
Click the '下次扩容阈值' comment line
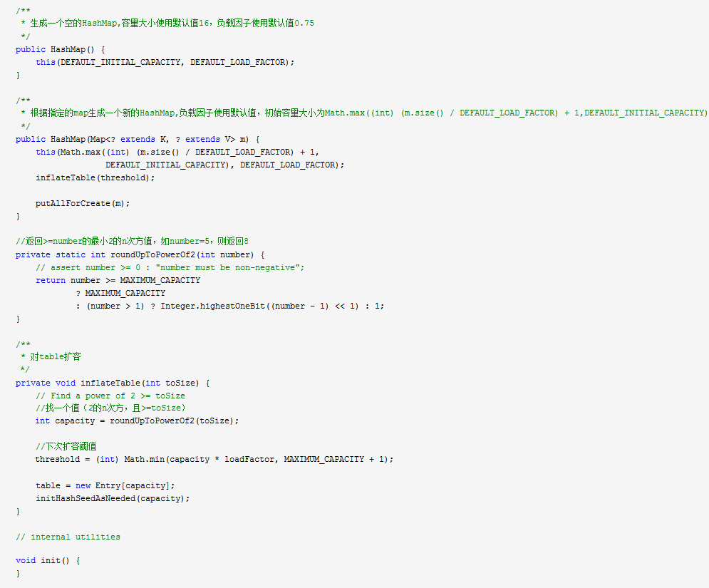tap(66, 447)
